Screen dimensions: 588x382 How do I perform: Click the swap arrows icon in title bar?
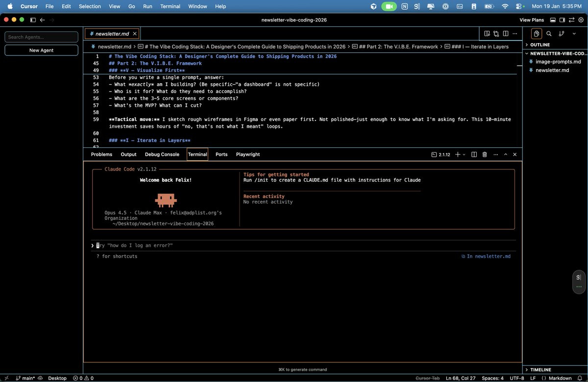pos(571,20)
